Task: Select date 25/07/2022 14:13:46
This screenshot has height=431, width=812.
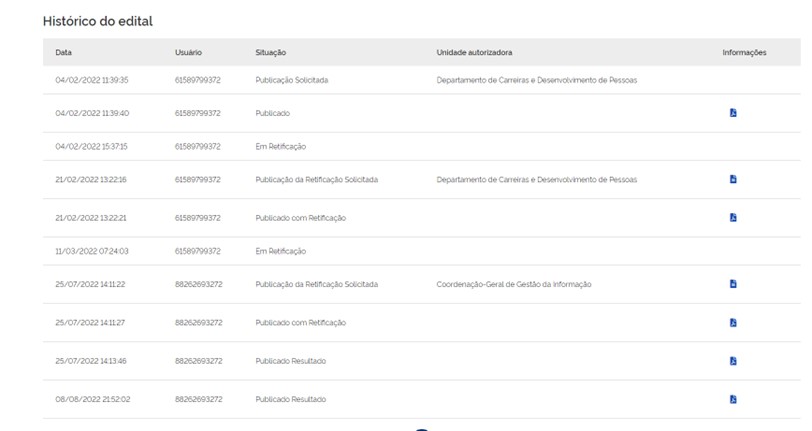Action: (x=91, y=361)
